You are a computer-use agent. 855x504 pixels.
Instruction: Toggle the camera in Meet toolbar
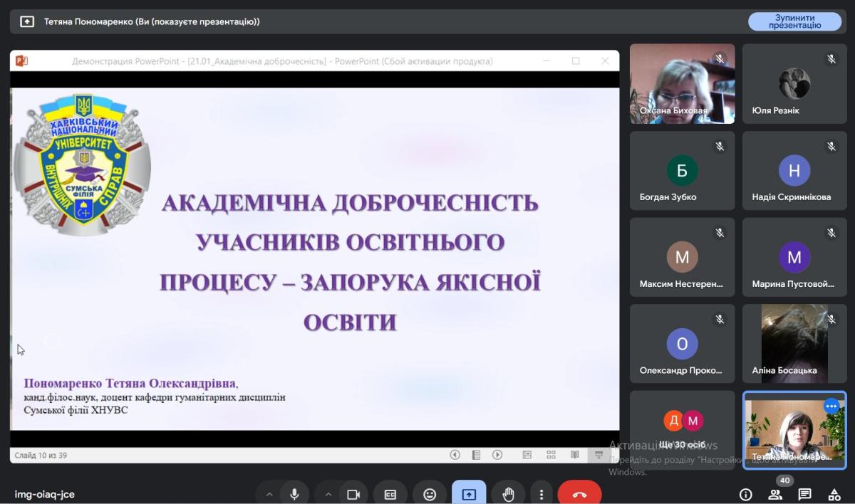point(353,494)
